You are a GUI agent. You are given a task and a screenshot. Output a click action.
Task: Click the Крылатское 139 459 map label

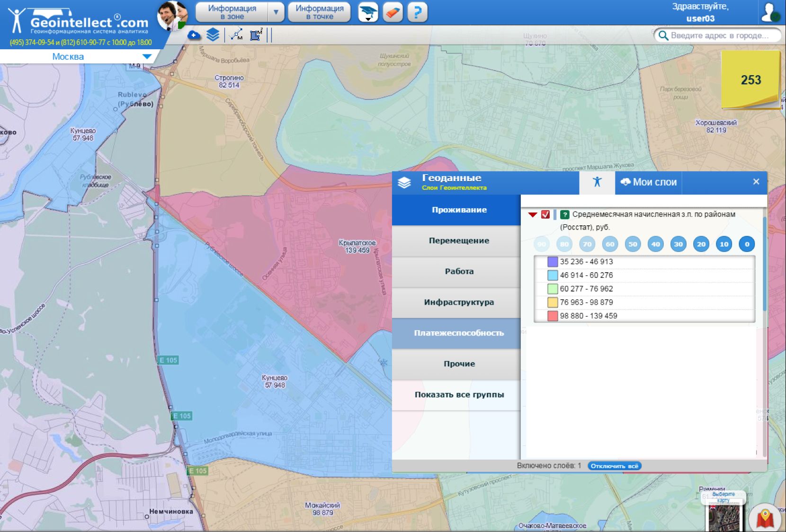[357, 247]
